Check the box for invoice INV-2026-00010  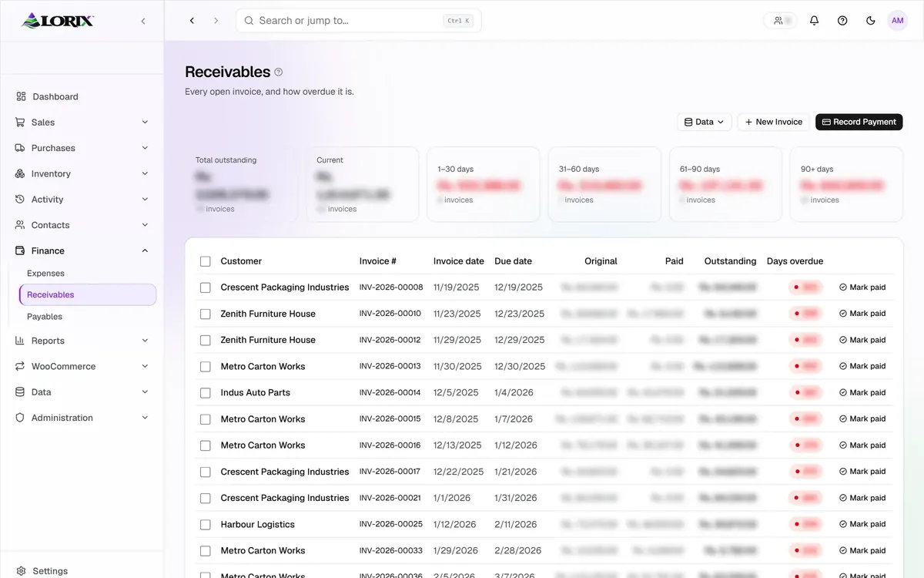pyautogui.click(x=206, y=314)
